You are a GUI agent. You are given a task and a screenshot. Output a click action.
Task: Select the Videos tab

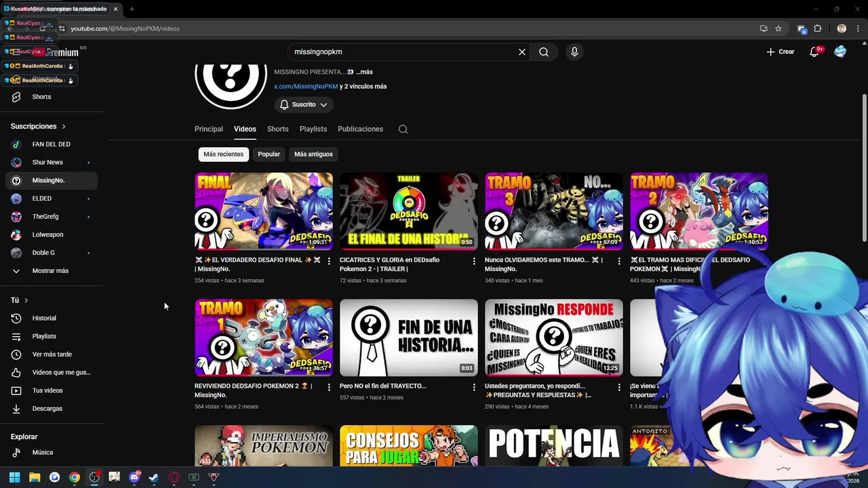coord(245,129)
